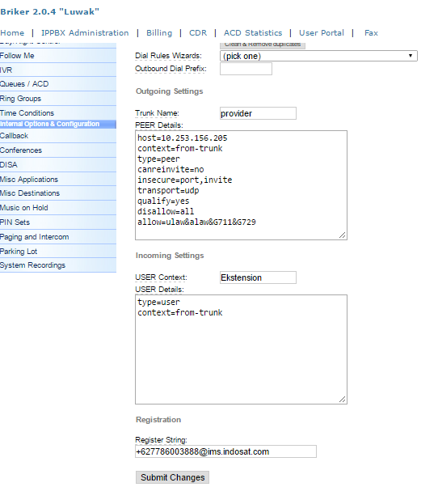438x504 pixels.
Task: Click the Trunk Name input field
Action: 258,113
